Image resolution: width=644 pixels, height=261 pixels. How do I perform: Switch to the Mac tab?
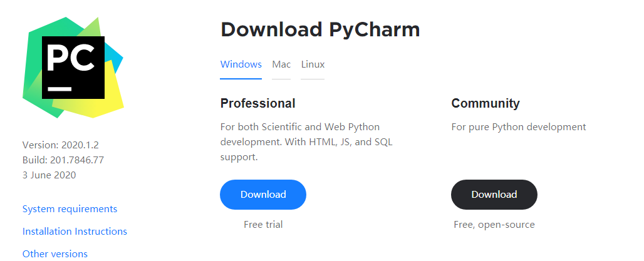click(x=281, y=64)
